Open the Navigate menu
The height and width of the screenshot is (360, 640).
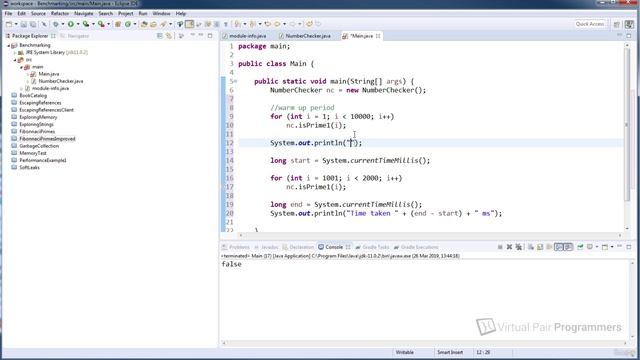point(84,13)
